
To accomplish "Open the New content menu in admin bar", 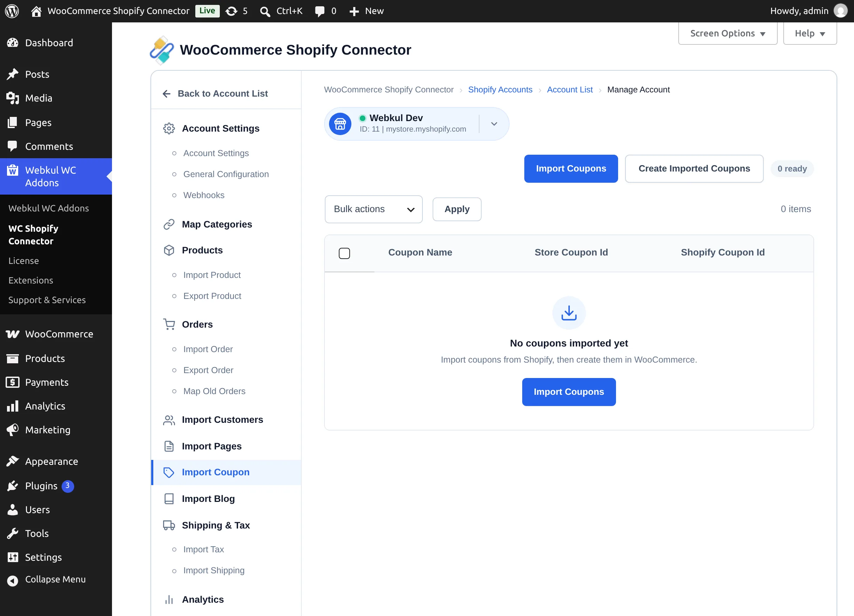I will pos(366,11).
